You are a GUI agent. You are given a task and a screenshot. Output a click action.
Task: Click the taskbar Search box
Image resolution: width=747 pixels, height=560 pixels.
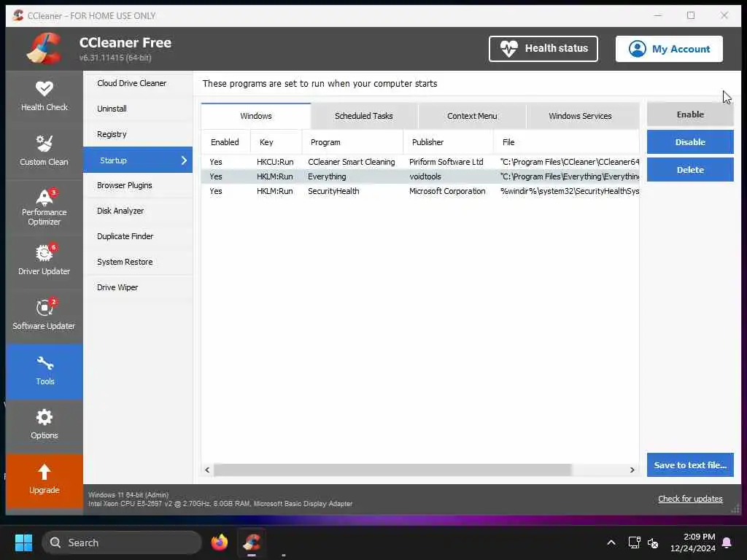pos(122,542)
